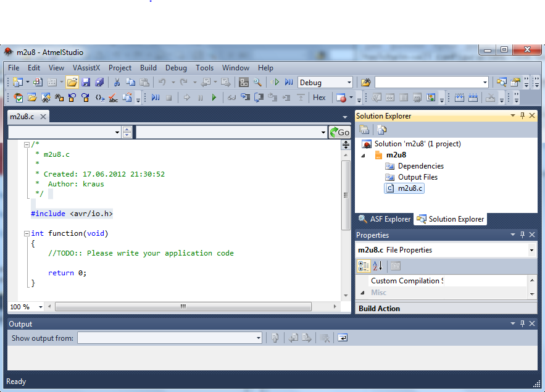This screenshot has width=545, height=392.
Task: Switch to the ASF Explorer tab
Action: (x=385, y=219)
